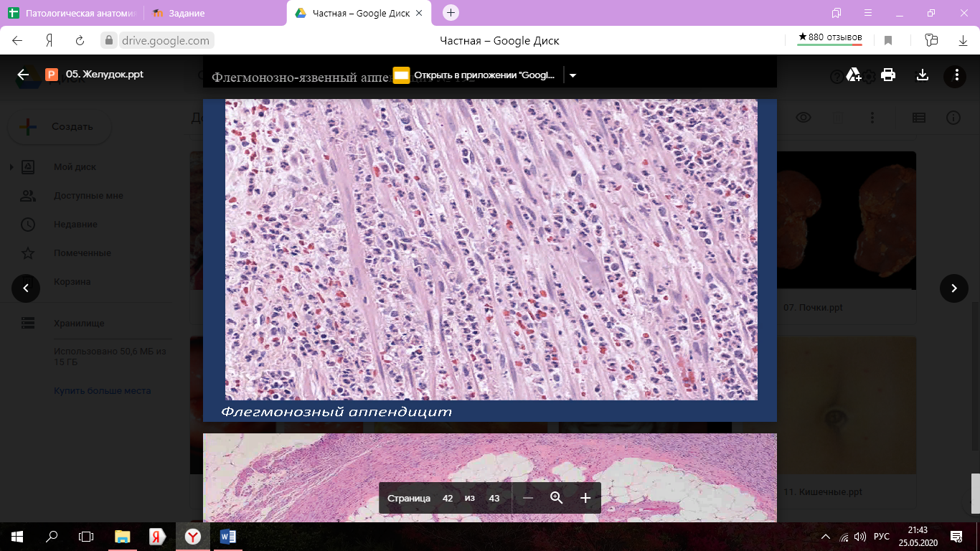Zoom in the preview page
Screen dimensions: 980x551
[x=585, y=498]
